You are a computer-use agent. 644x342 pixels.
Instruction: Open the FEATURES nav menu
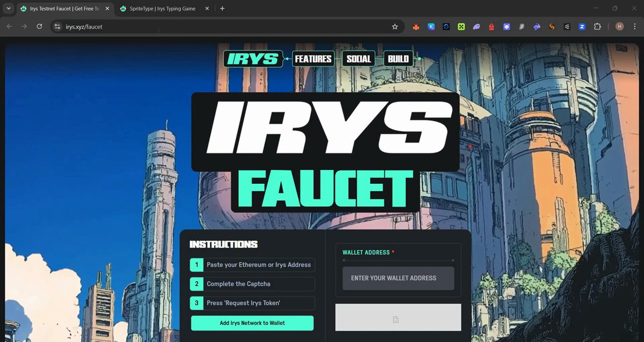(x=313, y=59)
